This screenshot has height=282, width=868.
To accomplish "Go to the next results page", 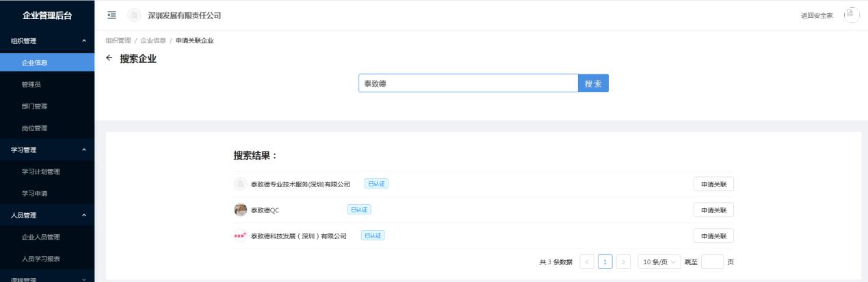I will point(623,262).
